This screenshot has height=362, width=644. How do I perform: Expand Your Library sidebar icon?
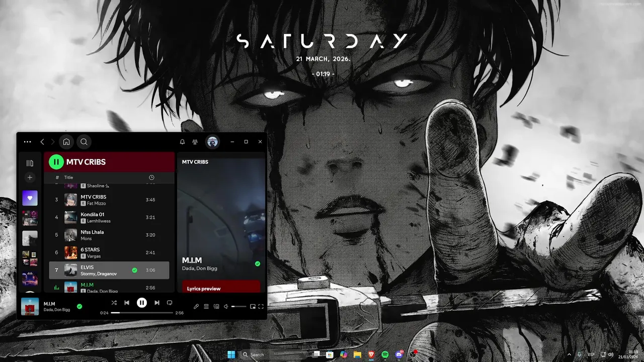(30, 163)
